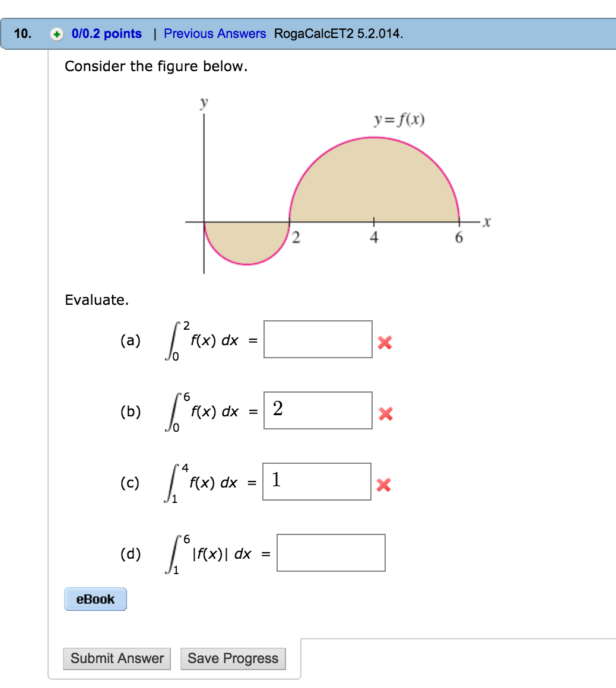Click the green plus icon next to question 10
The image size is (616, 688).
point(56,33)
